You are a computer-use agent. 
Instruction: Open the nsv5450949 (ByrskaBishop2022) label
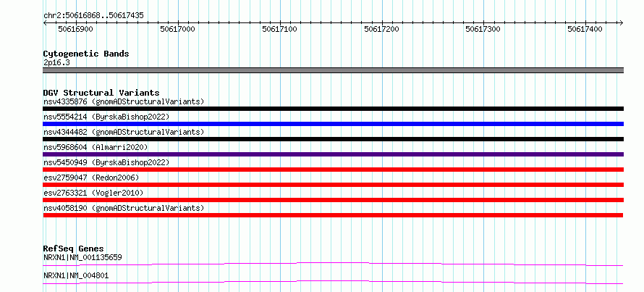106,162
